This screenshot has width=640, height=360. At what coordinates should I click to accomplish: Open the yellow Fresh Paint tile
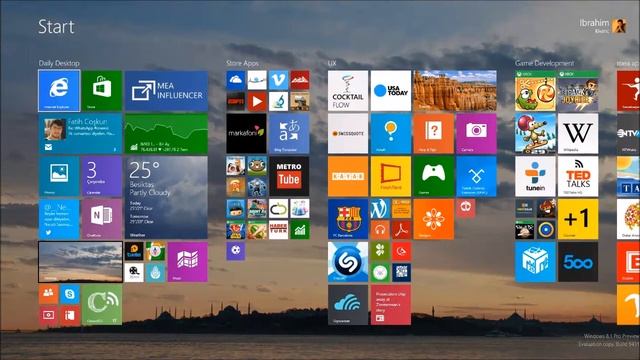(391, 176)
